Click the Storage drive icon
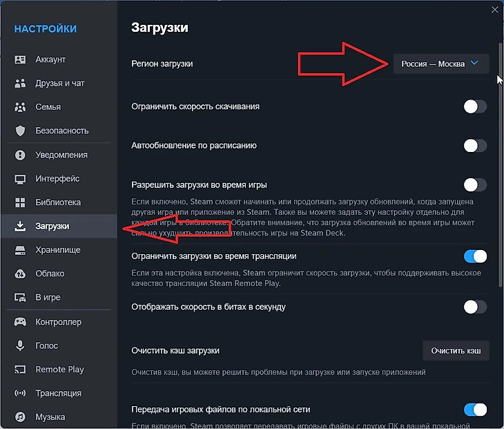 (x=21, y=250)
